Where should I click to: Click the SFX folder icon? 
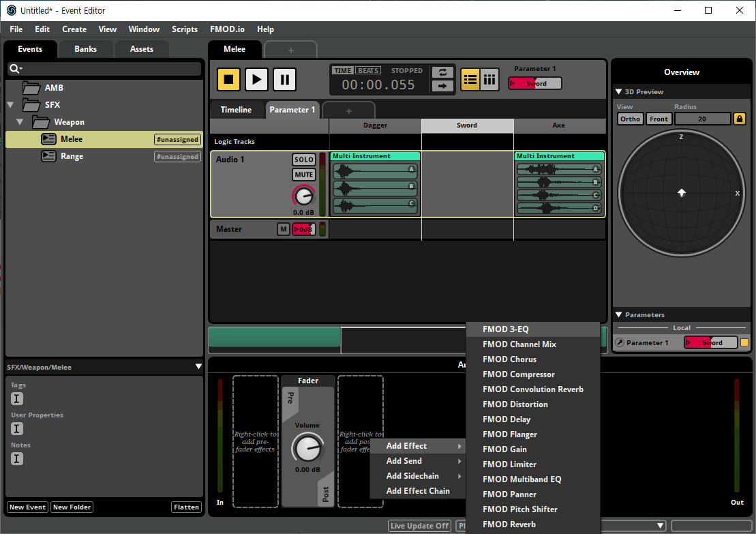[31, 104]
